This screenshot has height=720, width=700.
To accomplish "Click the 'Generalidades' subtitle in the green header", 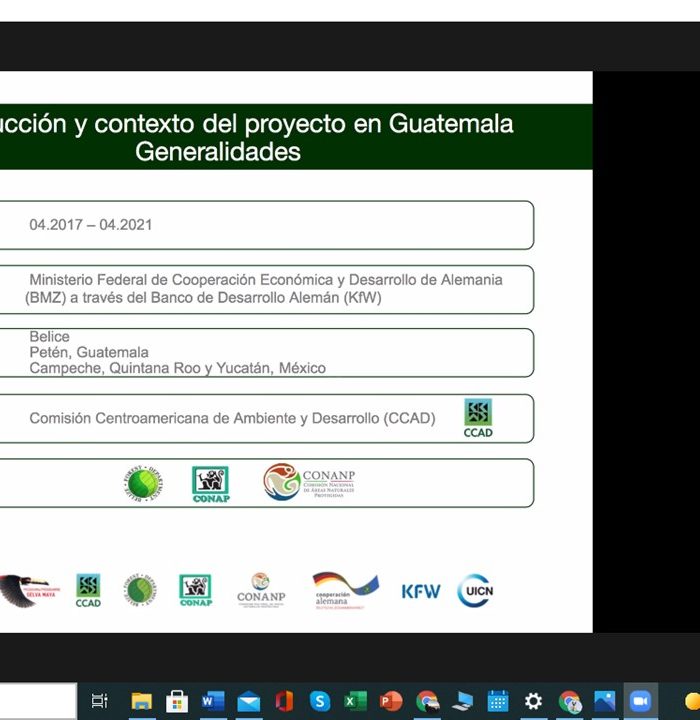I will [x=218, y=152].
